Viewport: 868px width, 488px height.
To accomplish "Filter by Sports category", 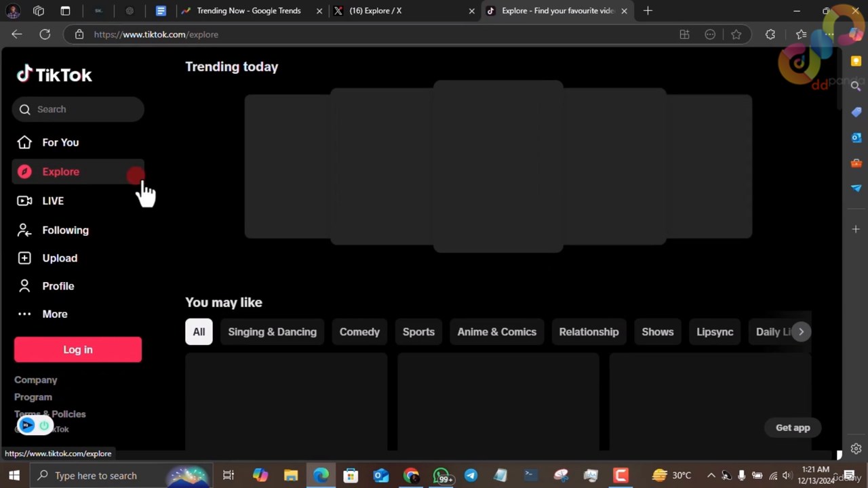I will 418,331.
